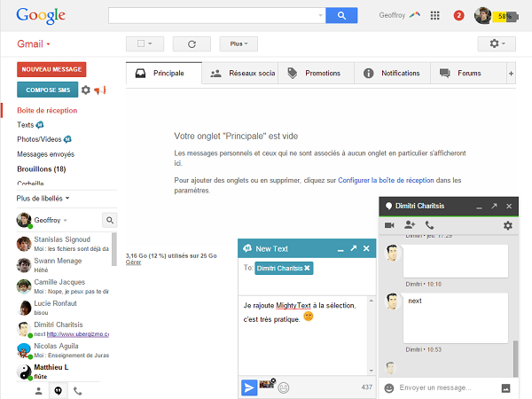The width and height of the screenshot is (532, 399).
Task: Open chat with Matthieu L
Action: 63,372
